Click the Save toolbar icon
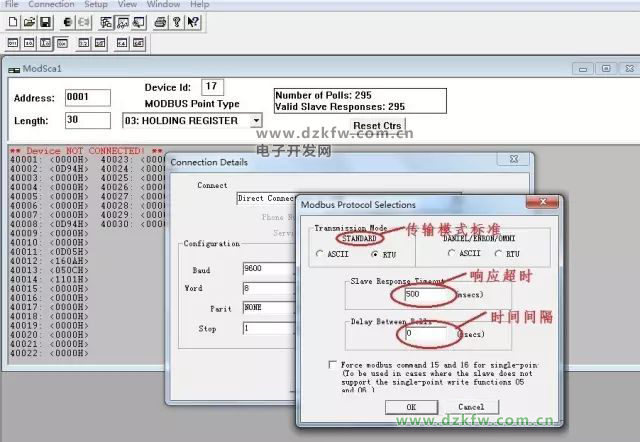640x442 pixels. [45, 22]
